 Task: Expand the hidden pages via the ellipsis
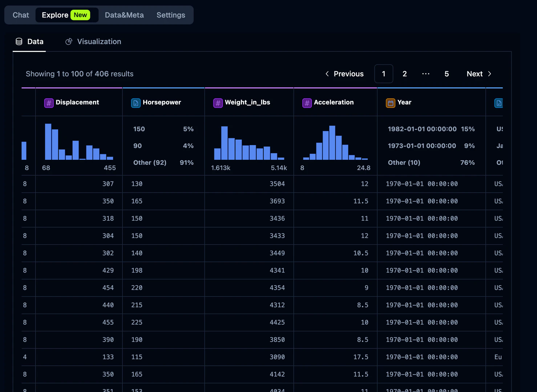click(x=425, y=74)
